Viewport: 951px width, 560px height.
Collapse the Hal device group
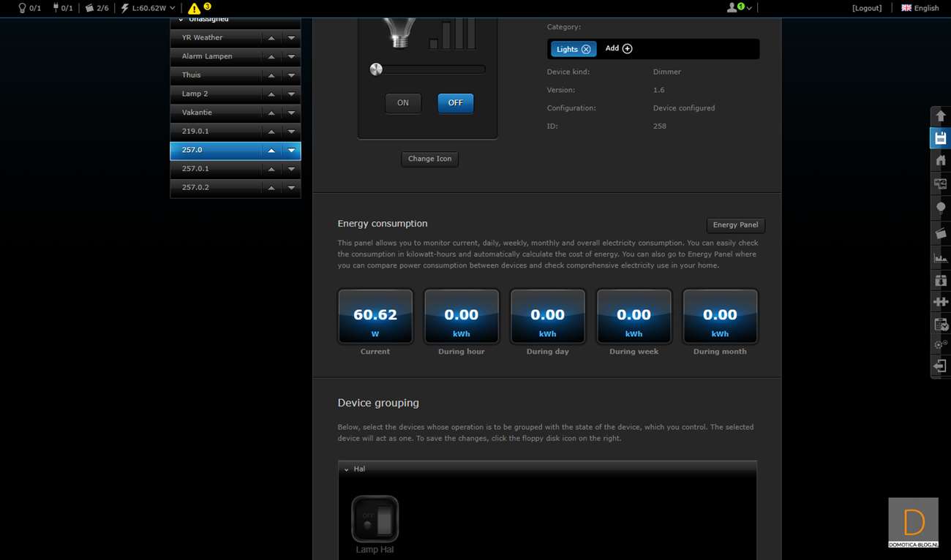click(347, 469)
